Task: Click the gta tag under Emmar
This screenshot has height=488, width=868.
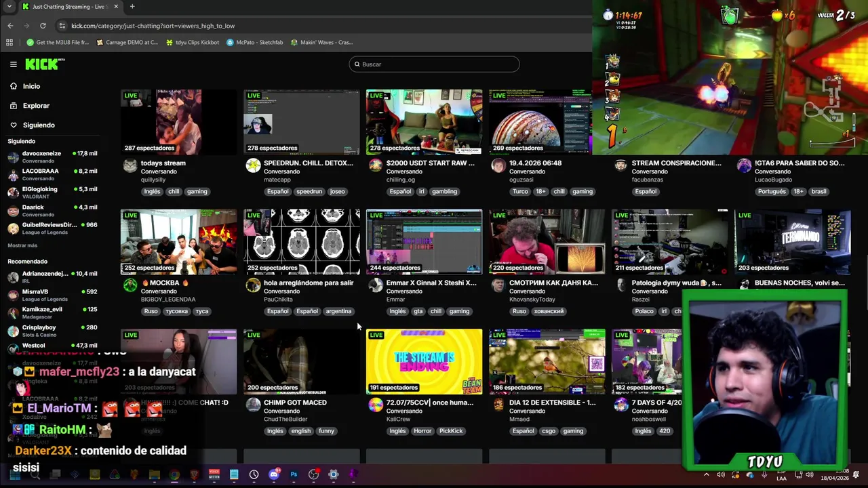Action: [418, 311]
